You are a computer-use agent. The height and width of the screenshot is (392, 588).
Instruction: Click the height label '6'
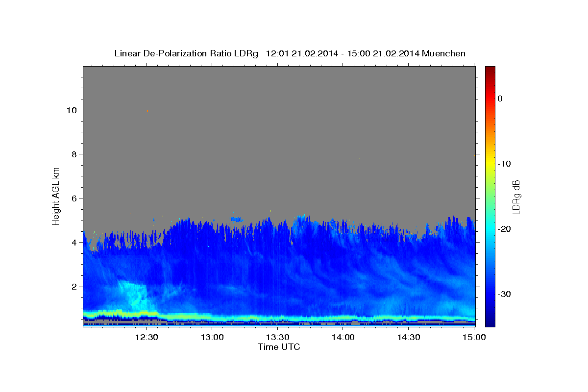(74, 198)
